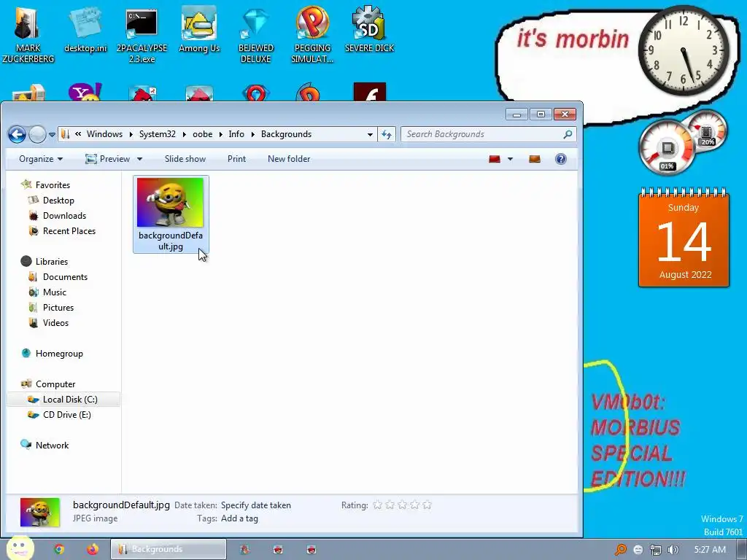
Task: Select Favorites in the navigation pane
Action: pyautogui.click(x=53, y=184)
